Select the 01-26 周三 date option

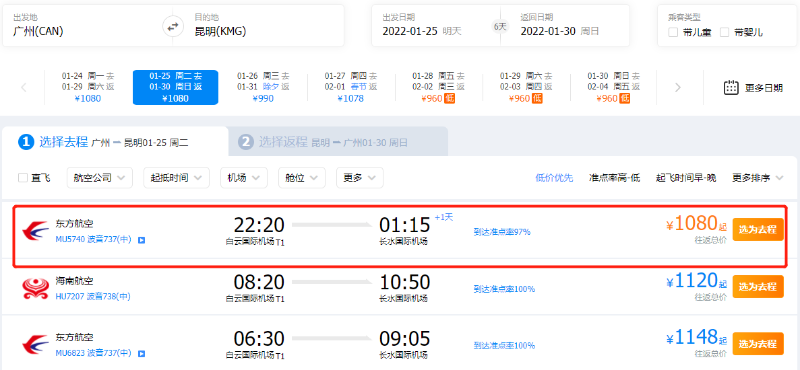coord(263,87)
